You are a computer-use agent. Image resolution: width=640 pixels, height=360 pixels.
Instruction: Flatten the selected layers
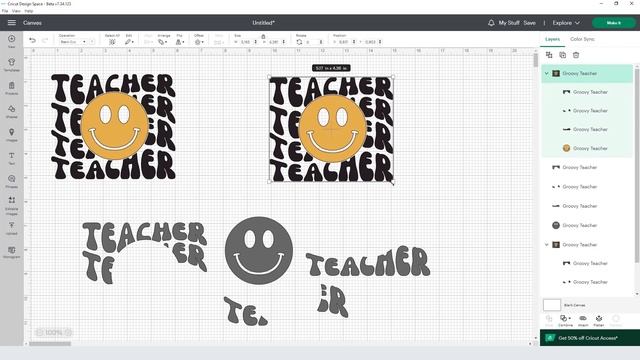599,320
